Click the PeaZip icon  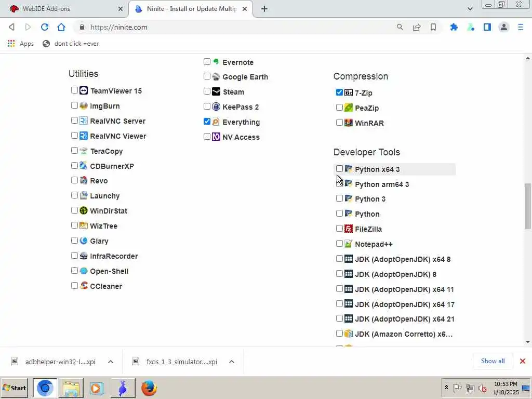pos(349,108)
